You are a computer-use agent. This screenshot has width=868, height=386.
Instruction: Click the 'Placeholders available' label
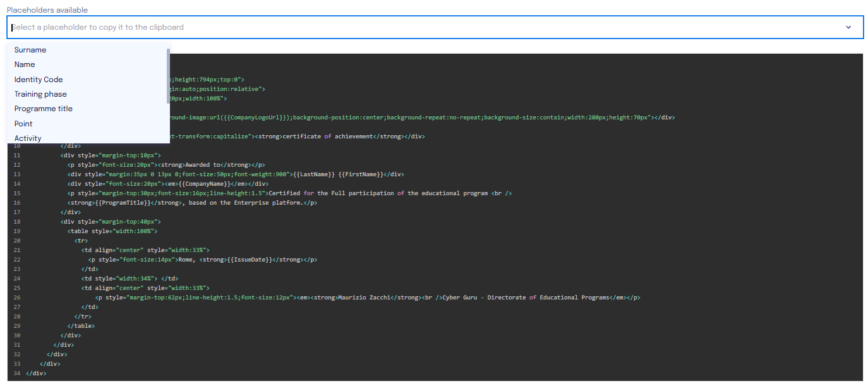pyautogui.click(x=47, y=10)
